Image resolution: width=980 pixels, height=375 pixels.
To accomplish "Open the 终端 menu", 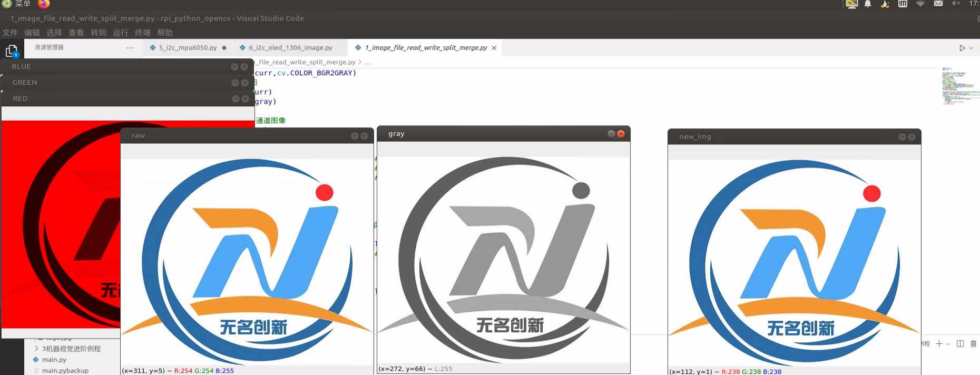I will point(143,33).
